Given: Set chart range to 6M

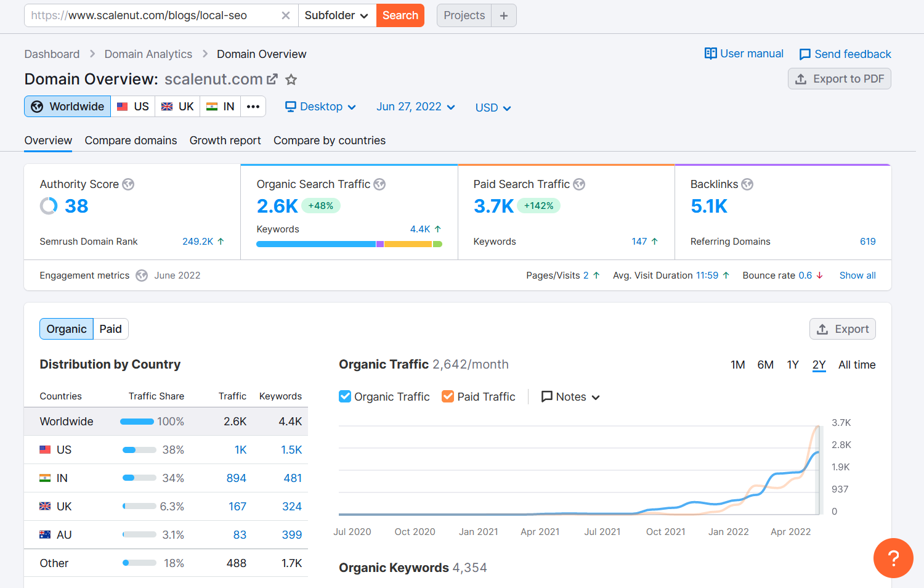Looking at the screenshot, I should click(766, 365).
